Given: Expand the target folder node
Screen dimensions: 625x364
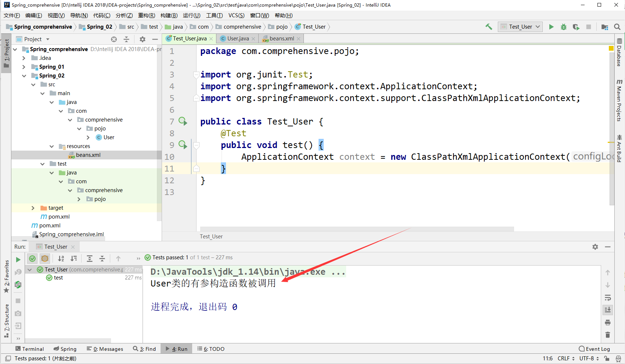Looking at the screenshot, I should pos(33,208).
